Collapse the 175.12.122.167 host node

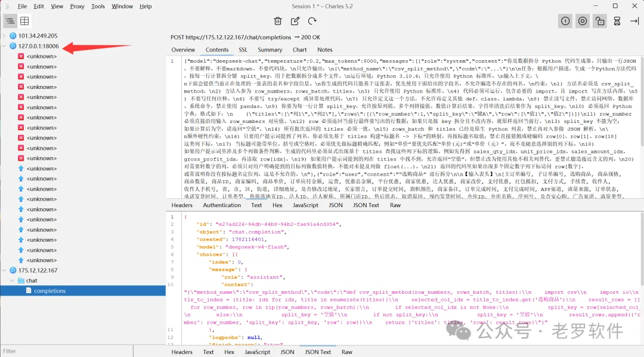[x=4, y=270]
